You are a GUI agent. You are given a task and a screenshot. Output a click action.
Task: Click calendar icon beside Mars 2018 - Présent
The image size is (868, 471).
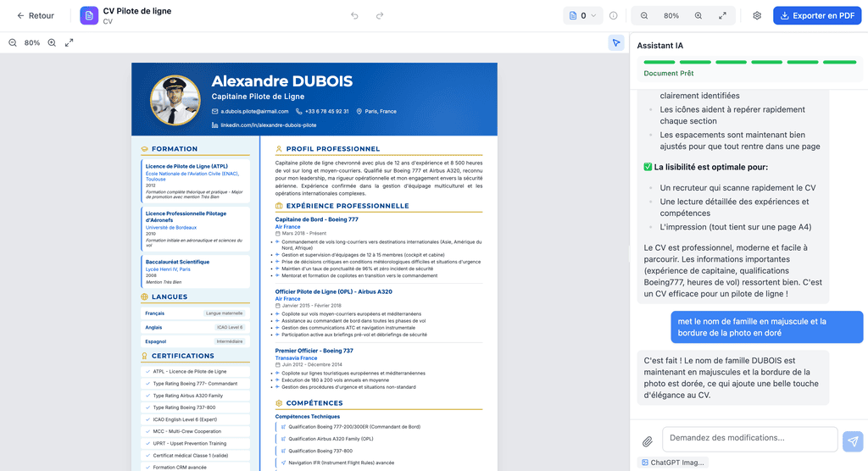click(x=278, y=234)
